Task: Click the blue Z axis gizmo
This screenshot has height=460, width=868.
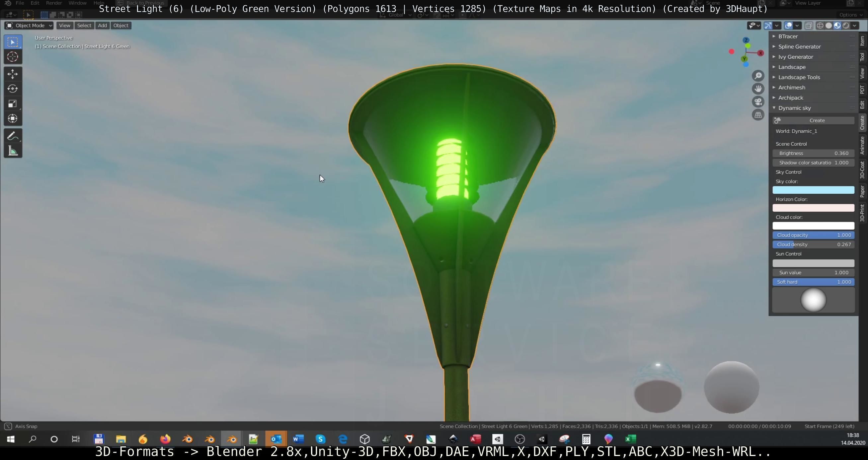Action: (746, 40)
